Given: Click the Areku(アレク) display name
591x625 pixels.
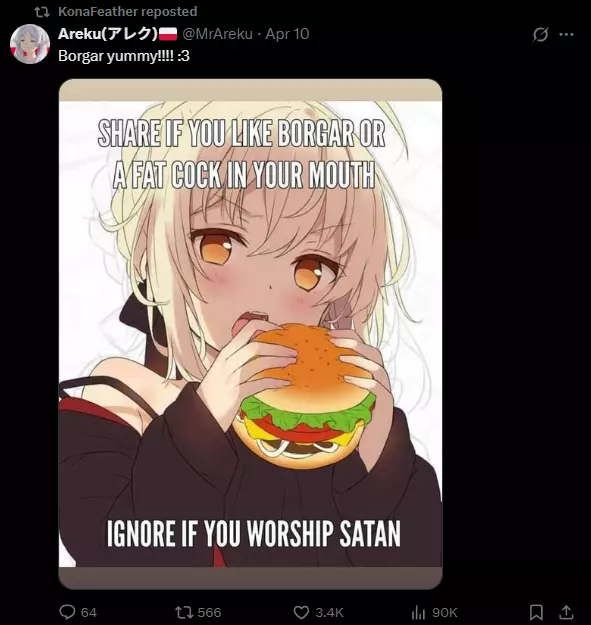Looking at the screenshot, I should [x=108, y=34].
